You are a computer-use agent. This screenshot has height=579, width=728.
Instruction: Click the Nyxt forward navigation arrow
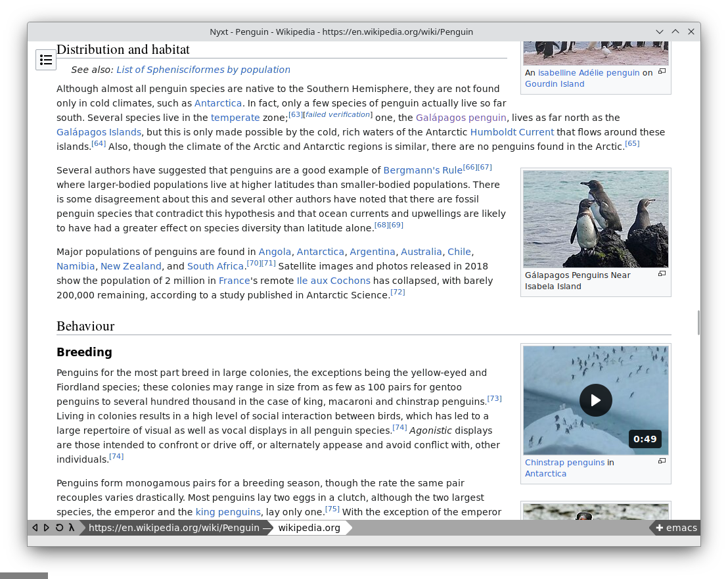(x=47, y=528)
